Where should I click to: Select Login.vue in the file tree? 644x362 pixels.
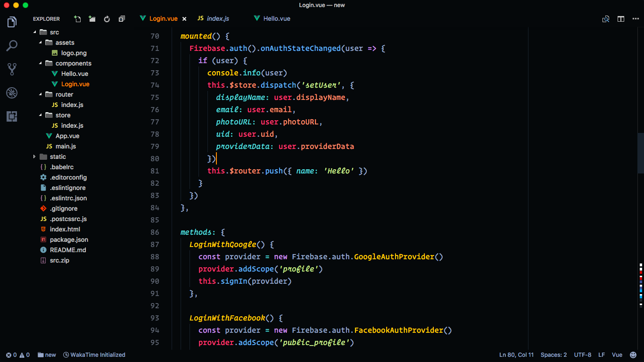point(75,84)
